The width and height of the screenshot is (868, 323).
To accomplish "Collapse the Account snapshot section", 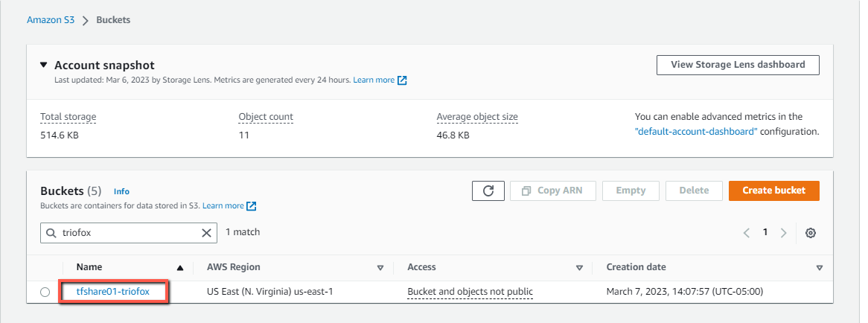I will pos(44,65).
